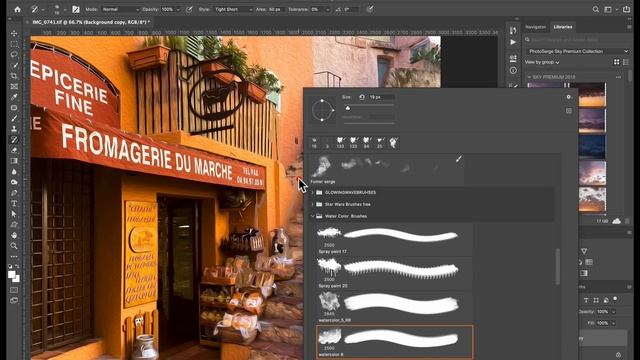Select the IMG_0743.tif document tab
Viewport: 640px width, 360px height.
[91, 22]
